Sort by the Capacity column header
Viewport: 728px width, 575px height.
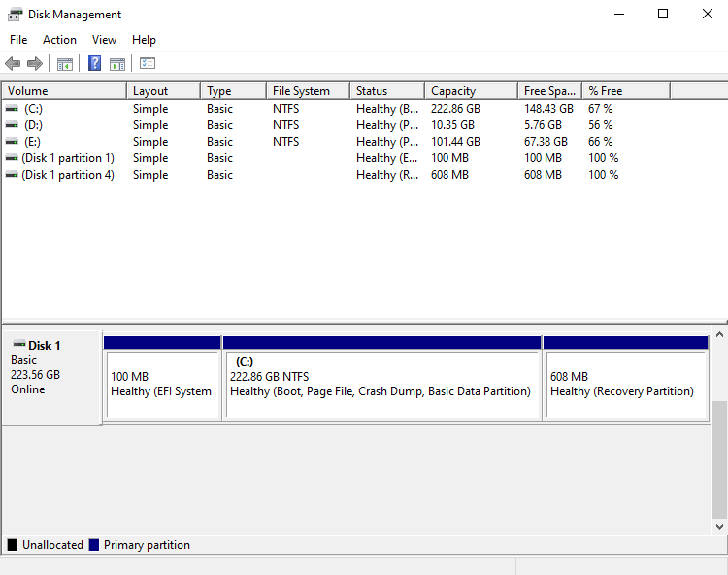[471, 90]
